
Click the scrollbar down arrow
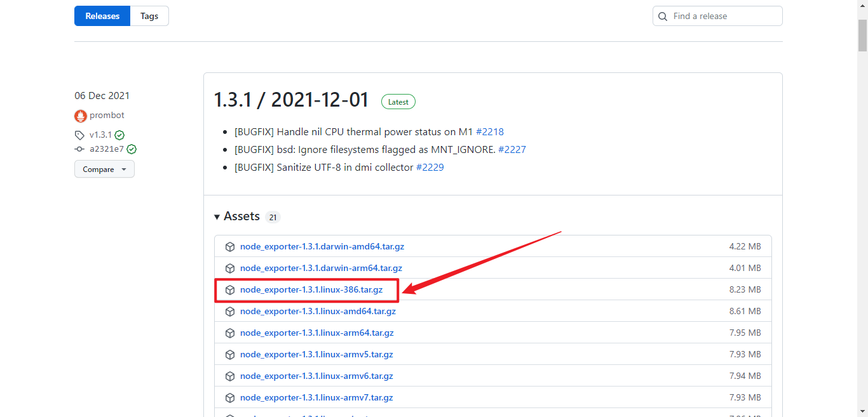click(862, 411)
